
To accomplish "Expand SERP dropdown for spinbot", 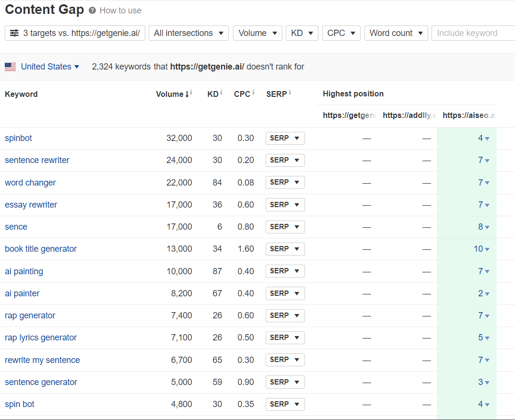I will [x=285, y=138].
